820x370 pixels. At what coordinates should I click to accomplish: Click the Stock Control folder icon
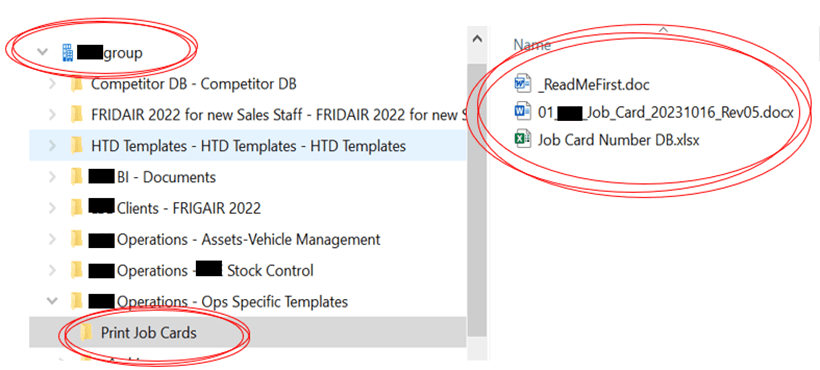coord(77,271)
